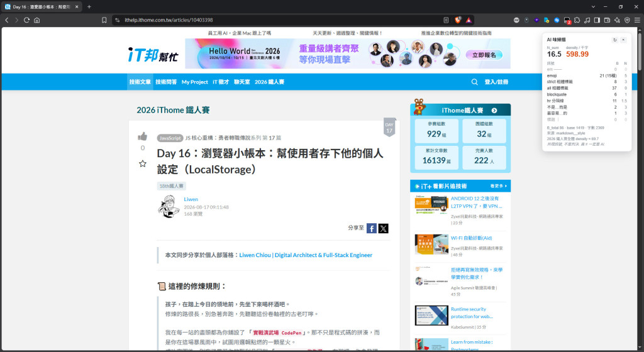Image resolution: width=644 pixels, height=352 pixels.
Task: Open the Brave Rewards triangle icon
Action: pyautogui.click(x=469, y=19)
